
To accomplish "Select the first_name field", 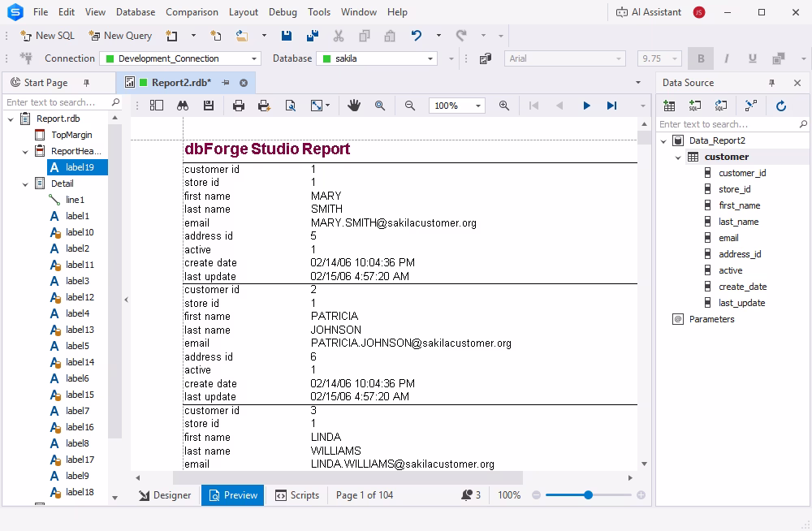I will (x=740, y=205).
